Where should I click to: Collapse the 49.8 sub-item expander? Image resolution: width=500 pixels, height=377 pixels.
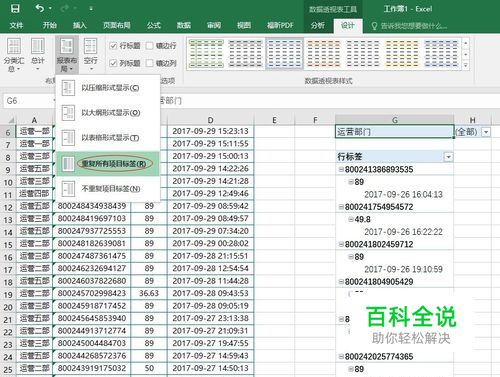(351, 219)
